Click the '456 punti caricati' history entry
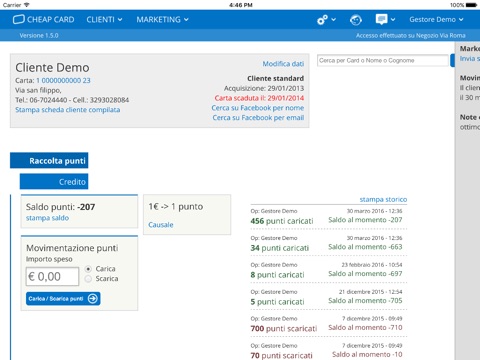The height and width of the screenshot is (360, 480). click(x=282, y=221)
